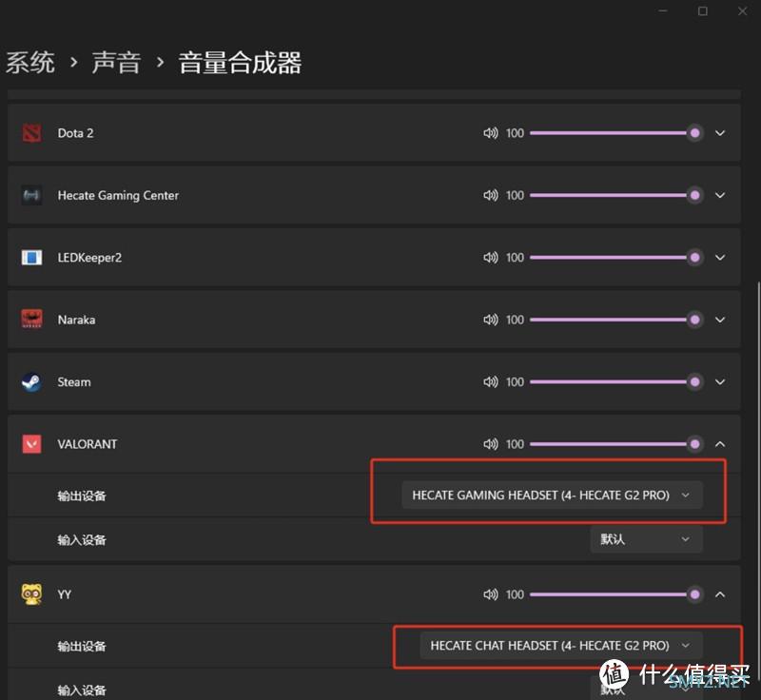This screenshot has width=761, height=700.
Task: Collapse the YY row chevron
Action: click(x=720, y=594)
